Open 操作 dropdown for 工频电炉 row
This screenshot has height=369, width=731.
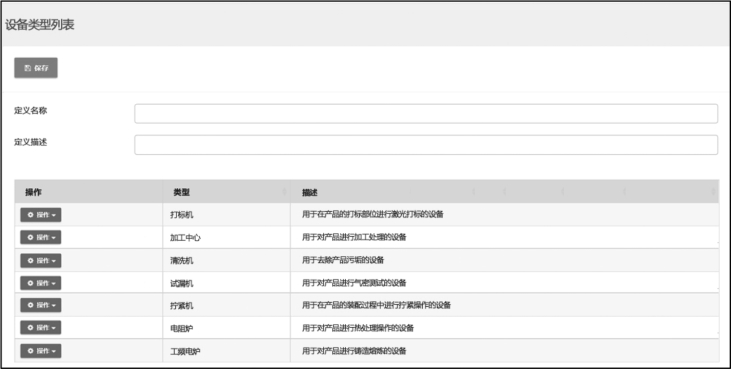tap(41, 351)
